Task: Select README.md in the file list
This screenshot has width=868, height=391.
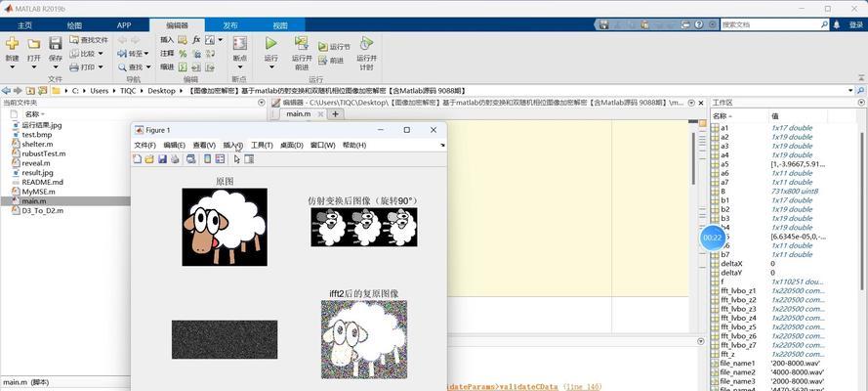Action: (x=43, y=182)
